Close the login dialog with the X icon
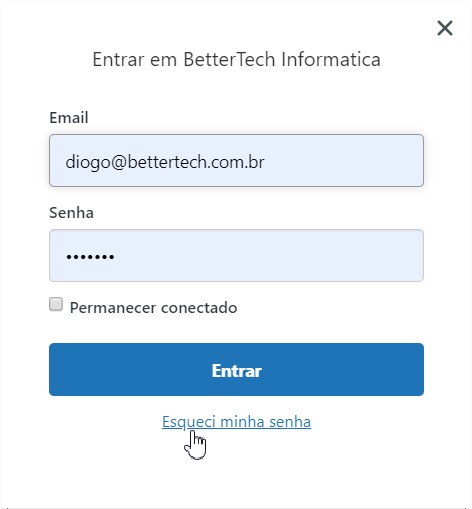This screenshot has width=472, height=509. [x=445, y=28]
